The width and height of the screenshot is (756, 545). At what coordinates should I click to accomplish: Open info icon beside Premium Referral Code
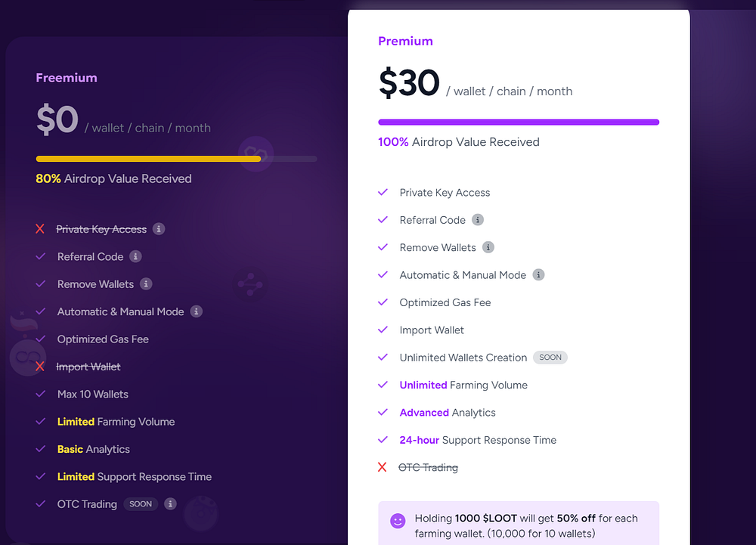coord(478,220)
